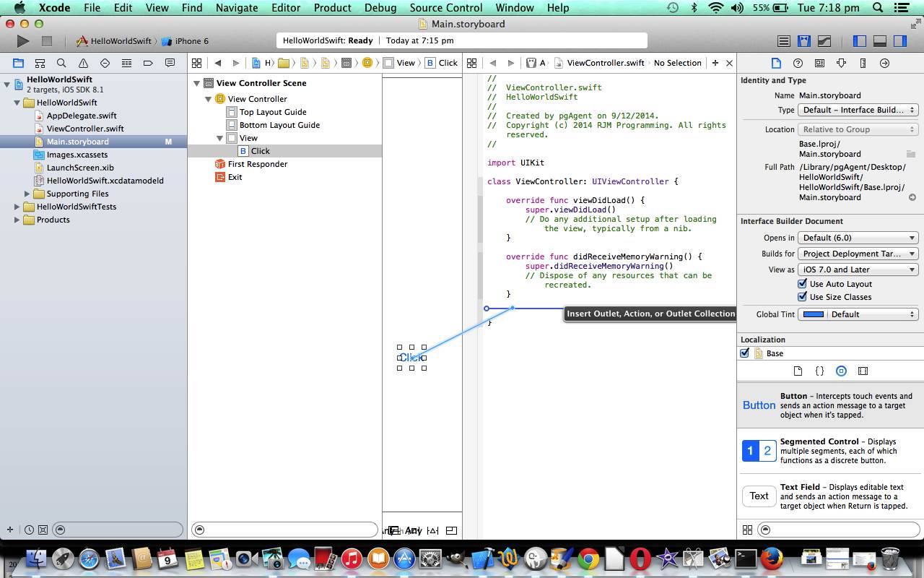Expand the Products group
This screenshot has height=578, width=924.
coord(17,220)
